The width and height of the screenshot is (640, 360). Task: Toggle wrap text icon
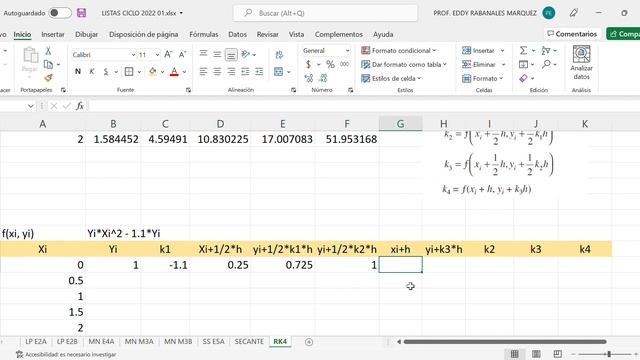(x=279, y=54)
